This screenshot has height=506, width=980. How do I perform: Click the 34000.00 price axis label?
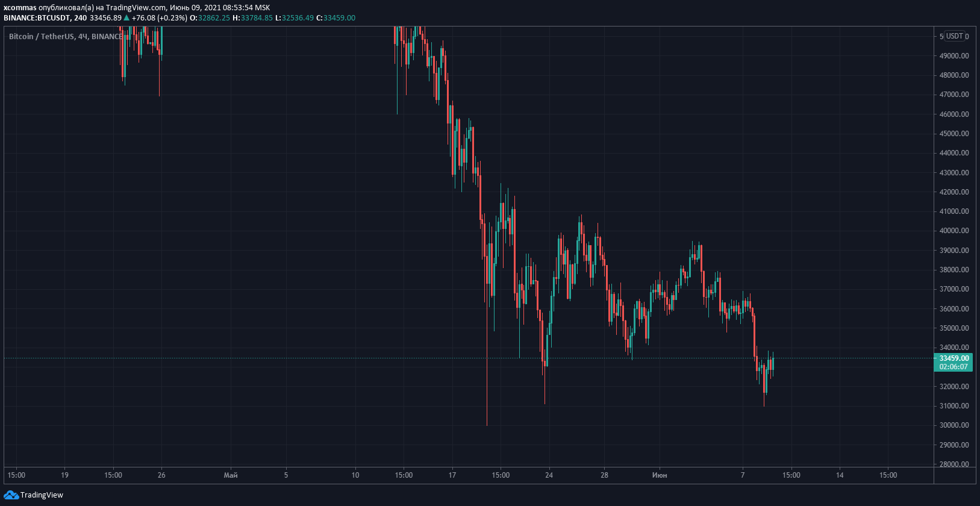click(954, 348)
